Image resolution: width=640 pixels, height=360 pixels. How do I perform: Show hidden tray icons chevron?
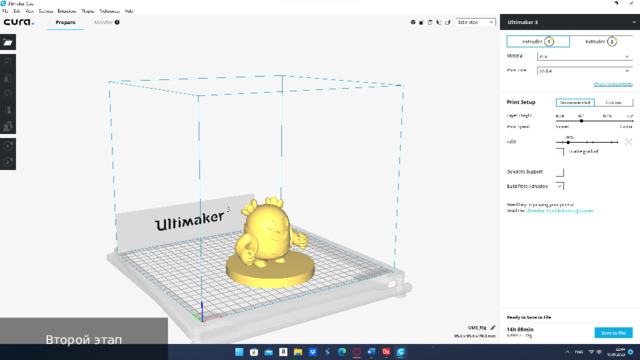click(x=567, y=352)
